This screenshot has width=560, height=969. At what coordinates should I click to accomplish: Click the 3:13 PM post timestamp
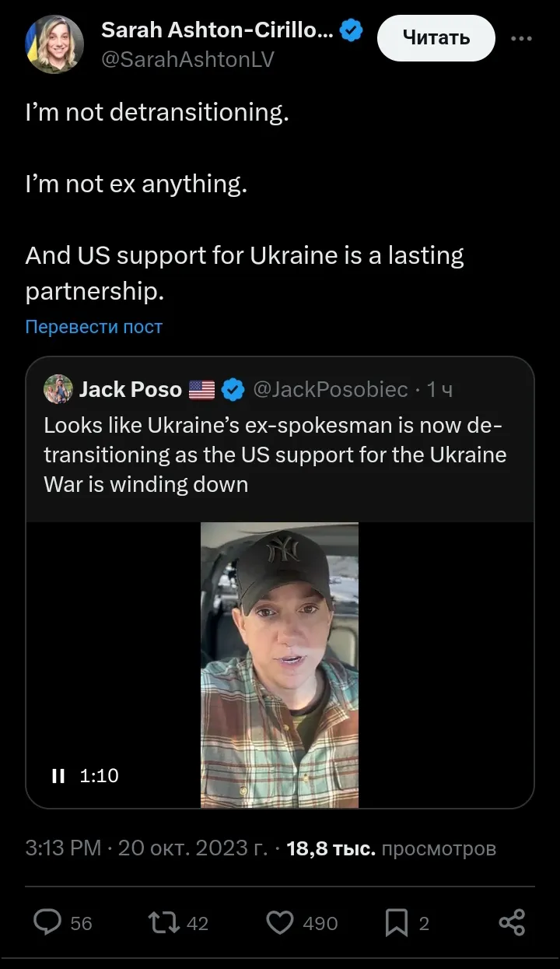click(63, 848)
